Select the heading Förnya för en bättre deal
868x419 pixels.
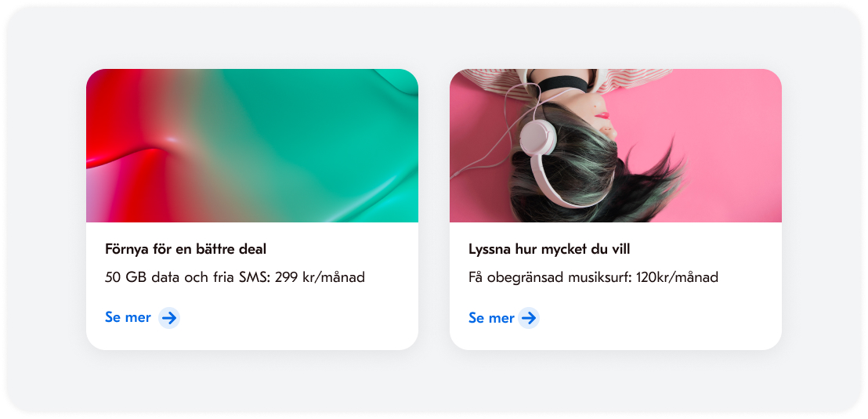tap(186, 249)
